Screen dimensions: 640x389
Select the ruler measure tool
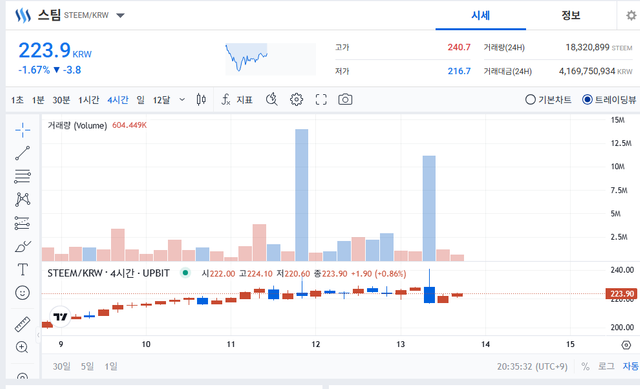pyautogui.click(x=22, y=324)
